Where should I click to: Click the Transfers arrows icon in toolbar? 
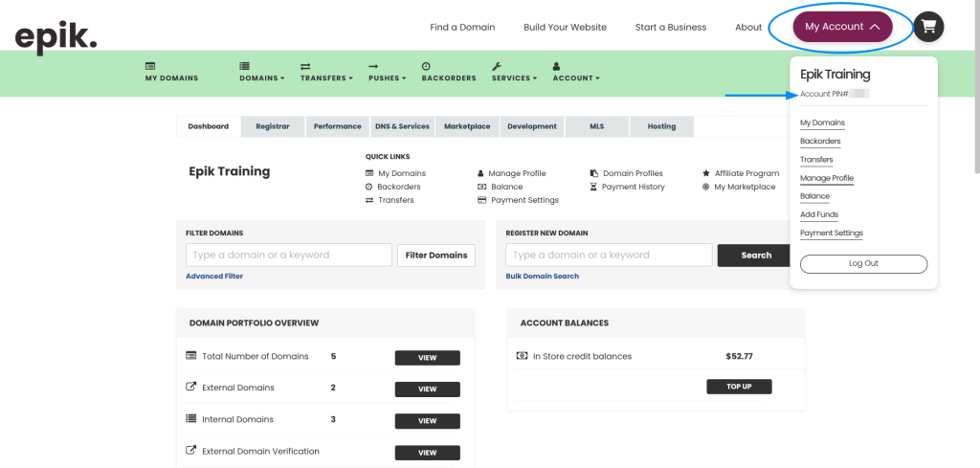tap(305, 66)
